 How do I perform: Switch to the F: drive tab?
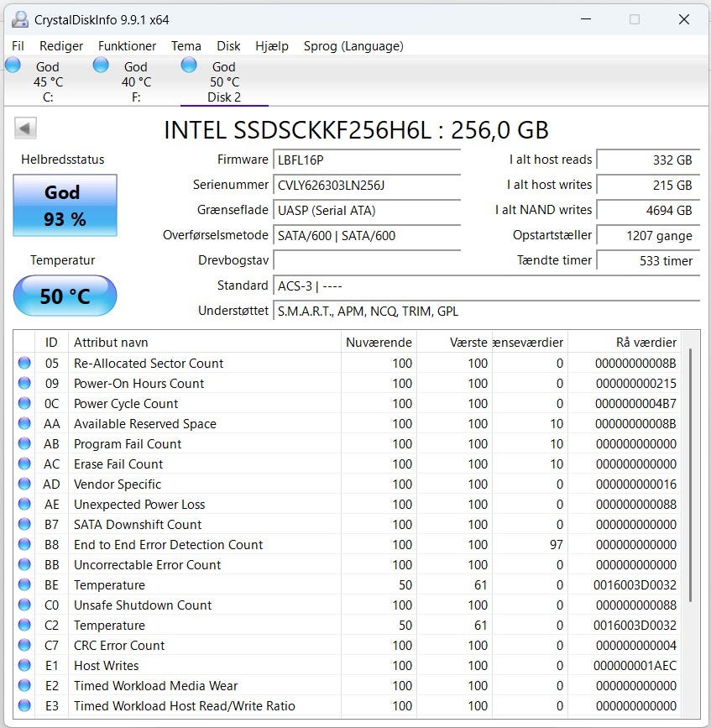(136, 81)
